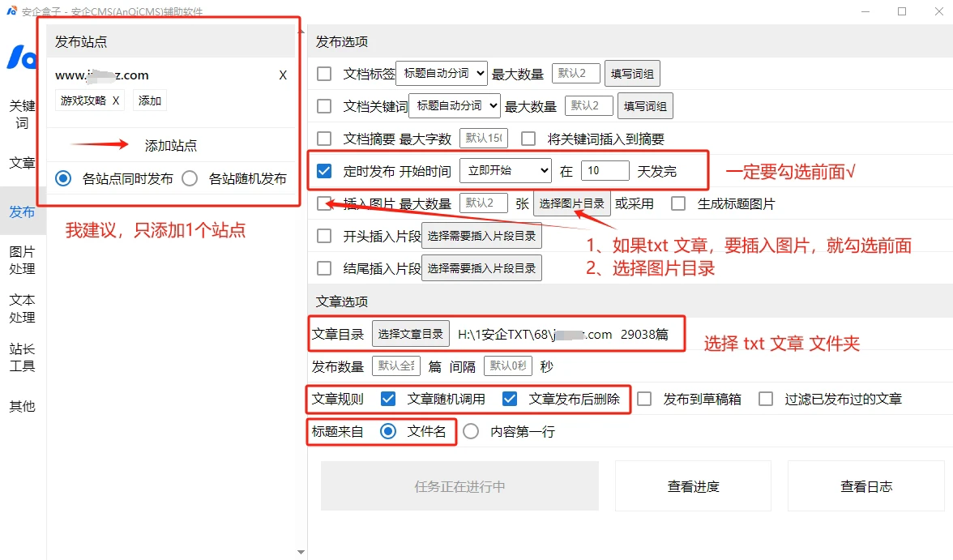Expand the 立即开始 start time dropdown
The image size is (953, 560).
505,171
